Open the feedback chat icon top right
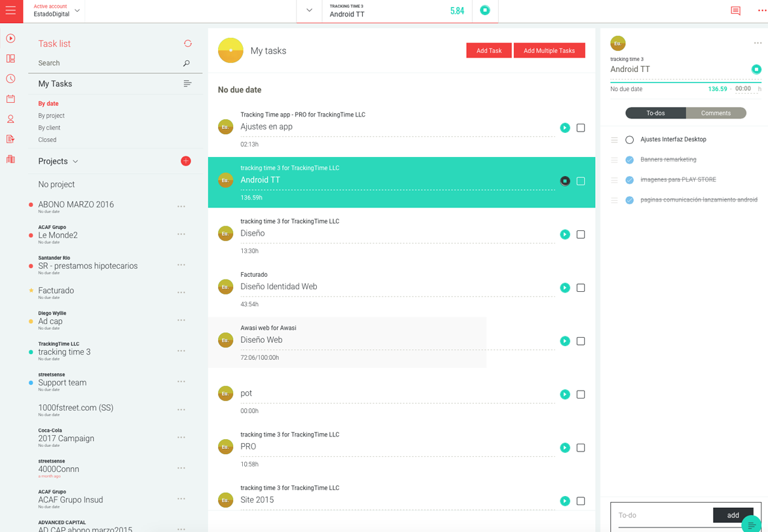The image size is (768, 532). (735, 11)
